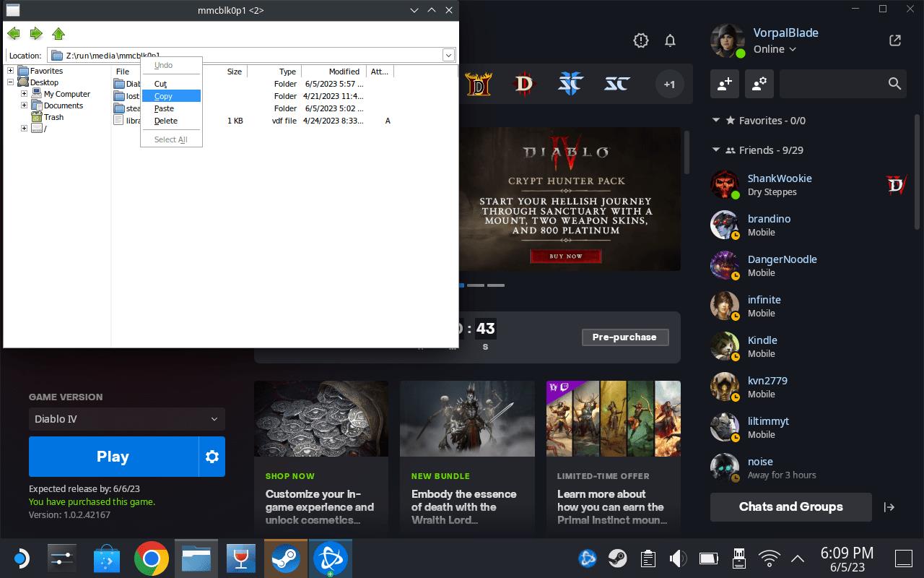Screen dimensions: 924x578
Task: Click the Pre-purchase button
Action: 624,337
